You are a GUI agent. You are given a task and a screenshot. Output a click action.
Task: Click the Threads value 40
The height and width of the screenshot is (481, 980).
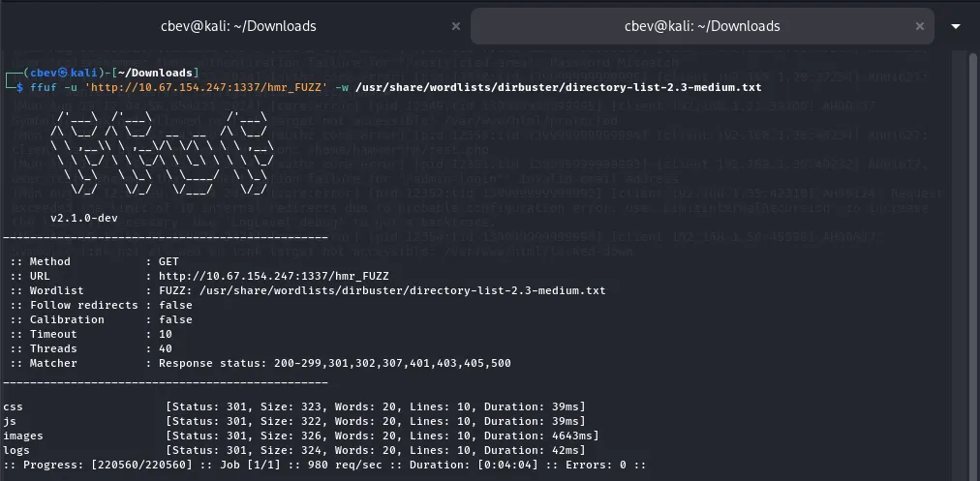click(x=152, y=348)
